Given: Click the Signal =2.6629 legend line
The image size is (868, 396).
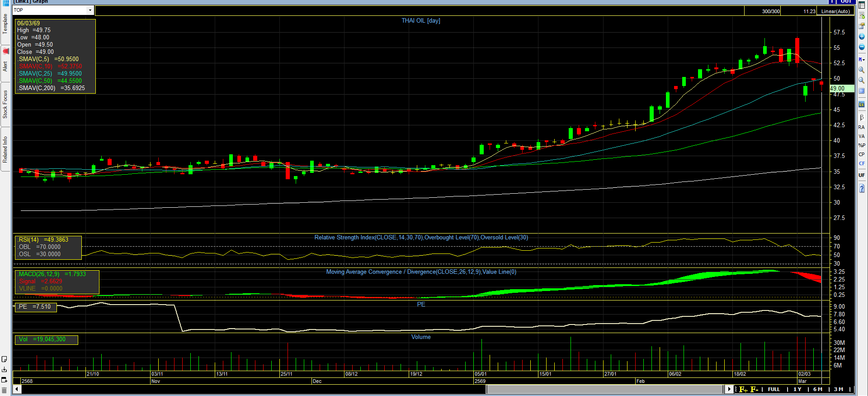Looking at the screenshot, I should click(40, 281).
